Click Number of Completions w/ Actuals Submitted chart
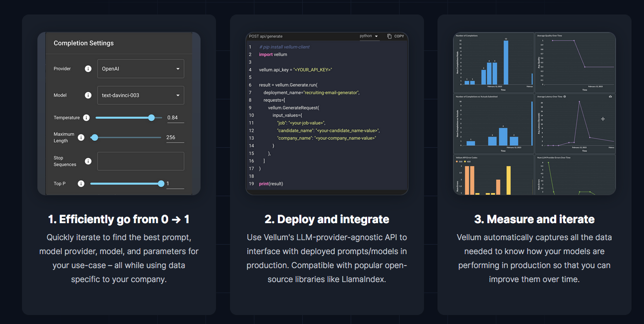 click(x=494, y=123)
